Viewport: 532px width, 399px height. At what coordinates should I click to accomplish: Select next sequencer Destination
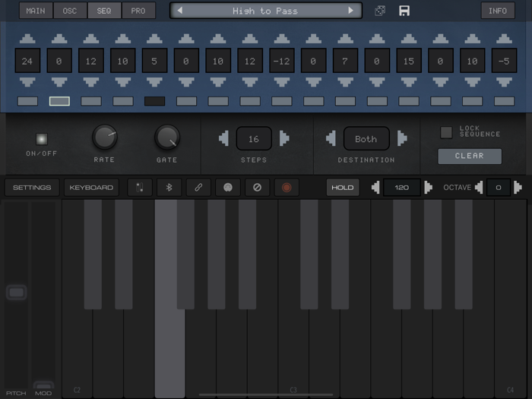click(402, 138)
